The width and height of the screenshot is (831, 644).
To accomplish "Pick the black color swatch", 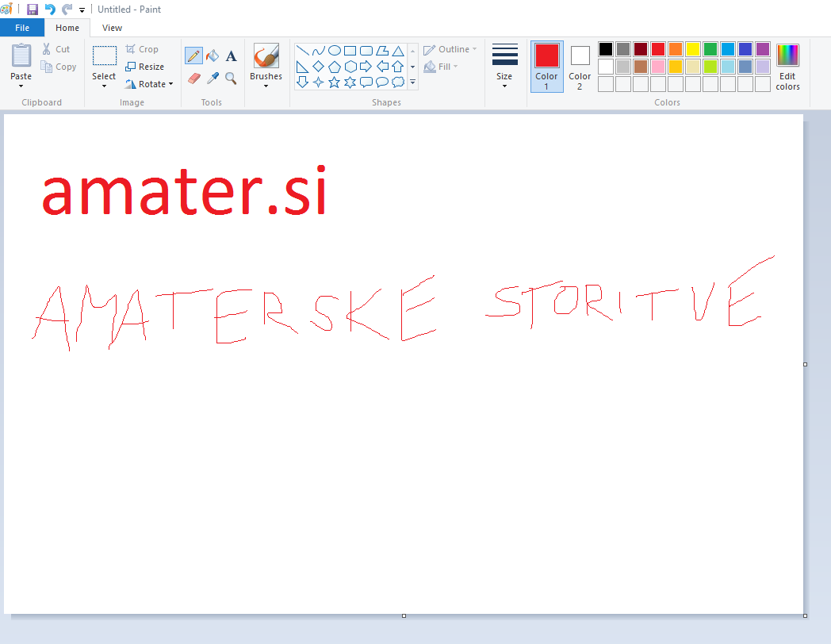I will coord(606,49).
